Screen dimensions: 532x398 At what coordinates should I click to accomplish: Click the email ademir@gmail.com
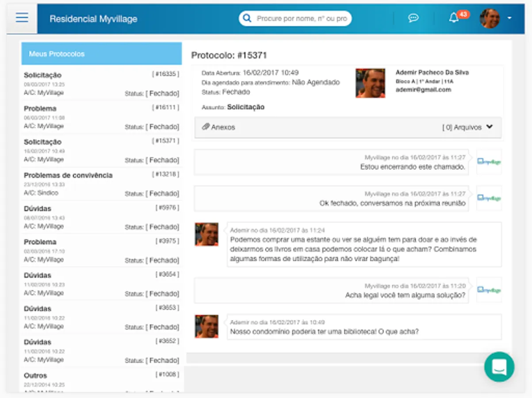pos(423,90)
